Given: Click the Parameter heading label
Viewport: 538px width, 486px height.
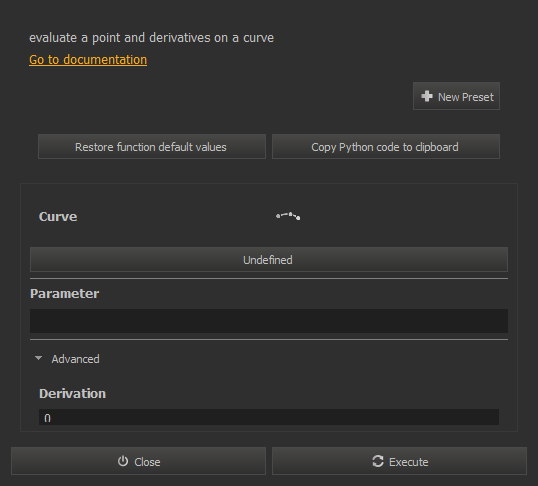Looking at the screenshot, I should 65,293.
